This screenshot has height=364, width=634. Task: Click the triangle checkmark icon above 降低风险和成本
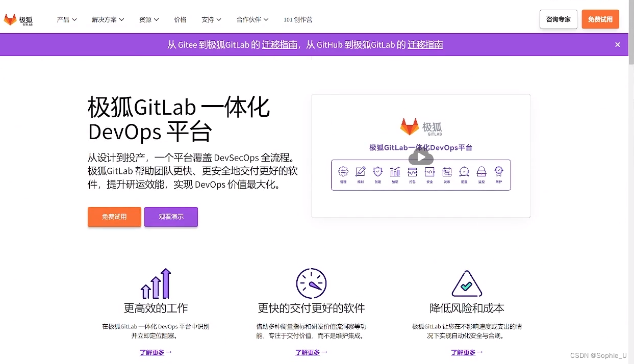[x=467, y=284]
